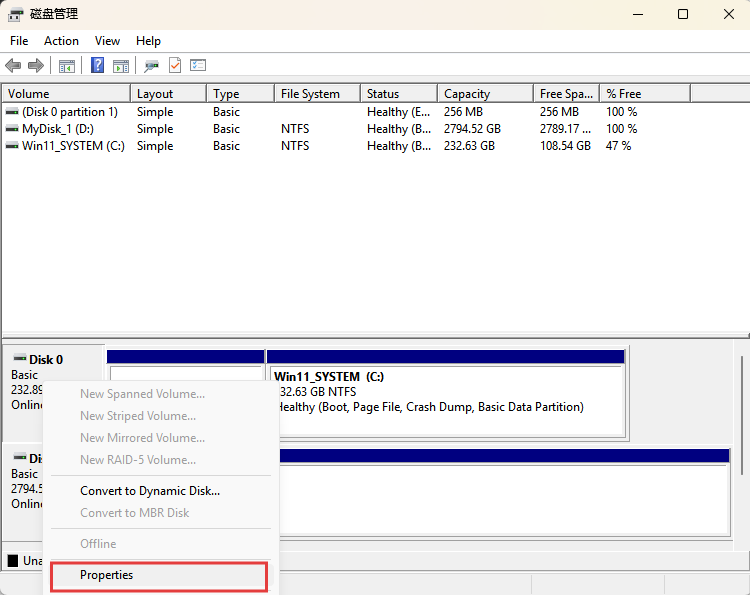Sort by the % Free column header
The height and width of the screenshot is (595, 750).
coord(645,94)
